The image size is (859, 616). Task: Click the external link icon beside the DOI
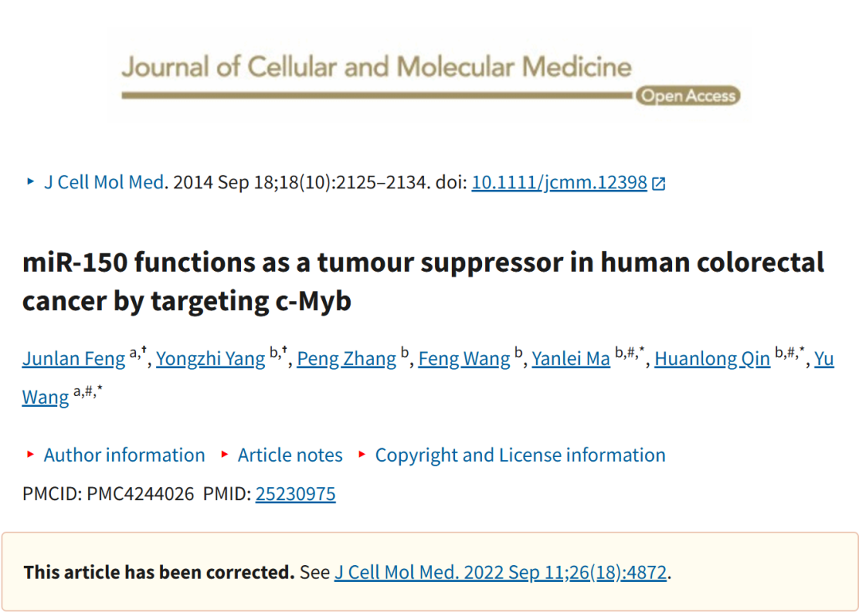click(659, 184)
